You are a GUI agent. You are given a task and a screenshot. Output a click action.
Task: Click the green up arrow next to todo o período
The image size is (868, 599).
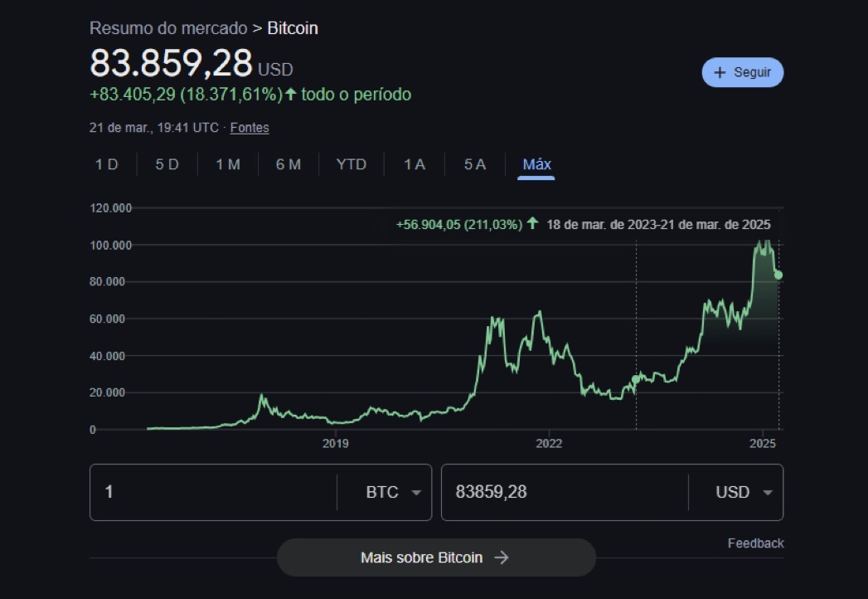coord(291,95)
